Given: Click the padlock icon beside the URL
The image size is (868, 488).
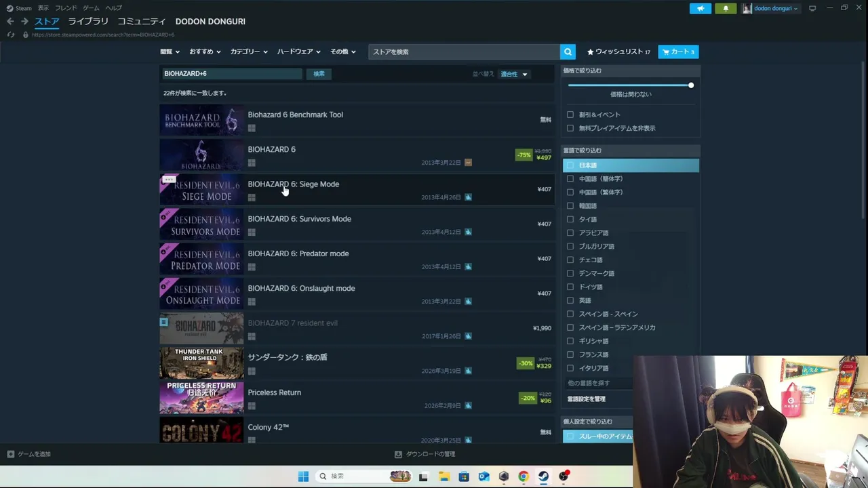Looking at the screenshot, I should click(x=26, y=35).
